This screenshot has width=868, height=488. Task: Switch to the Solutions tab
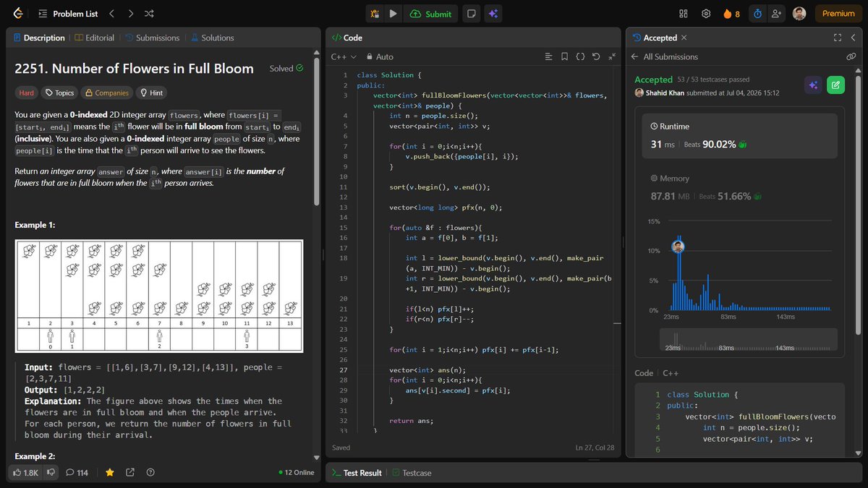pos(212,38)
